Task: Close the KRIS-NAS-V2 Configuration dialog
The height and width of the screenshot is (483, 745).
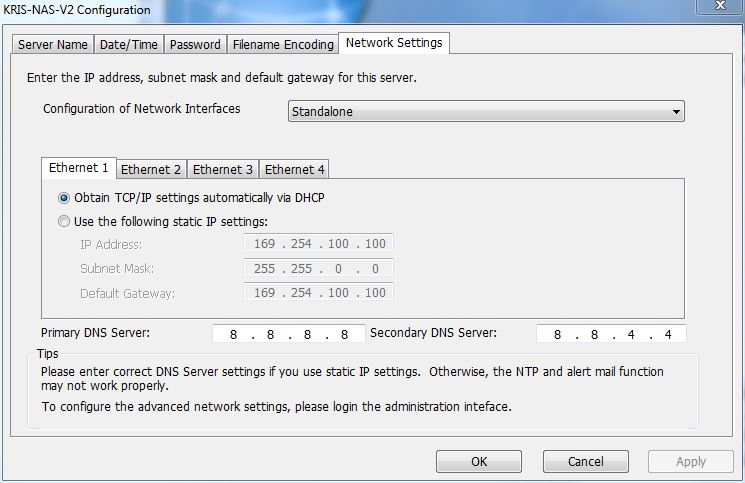Action: [717, 8]
